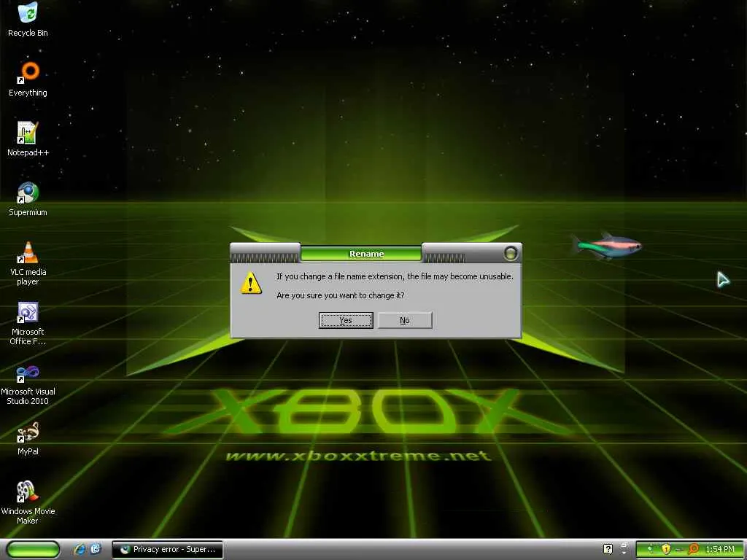
Task: Click the language bar help question icon
Action: [608, 550]
